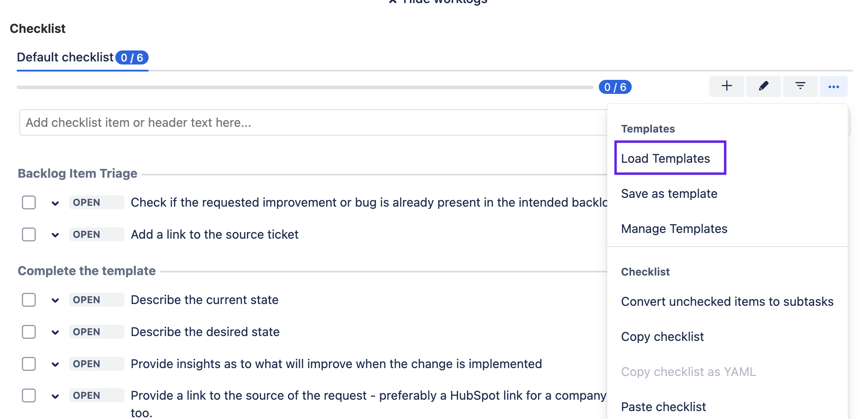The width and height of the screenshot is (868, 419).
Task: Check the 'Provide insights' item checkbox
Action: point(29,364)
